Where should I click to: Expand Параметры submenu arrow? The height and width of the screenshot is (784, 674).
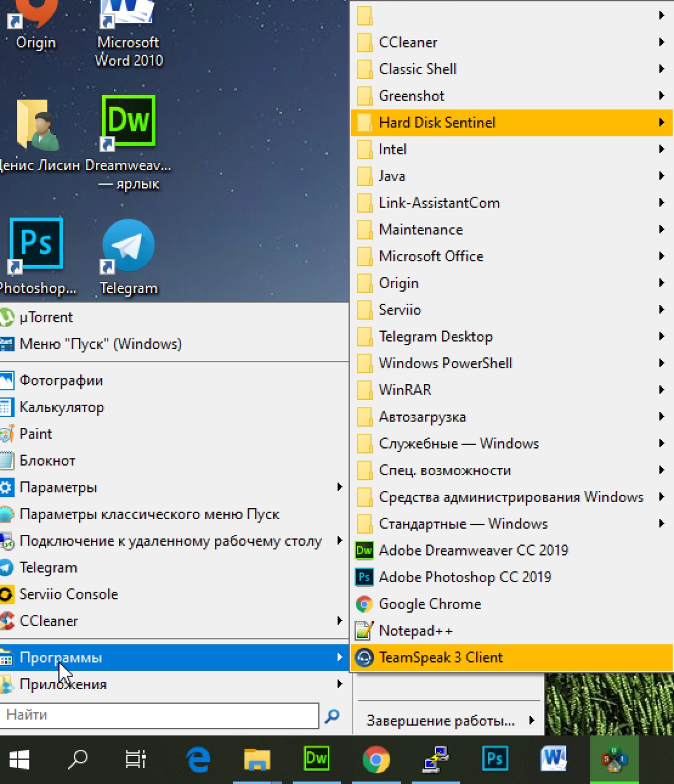pyautogui.click(x=340, y=487)
